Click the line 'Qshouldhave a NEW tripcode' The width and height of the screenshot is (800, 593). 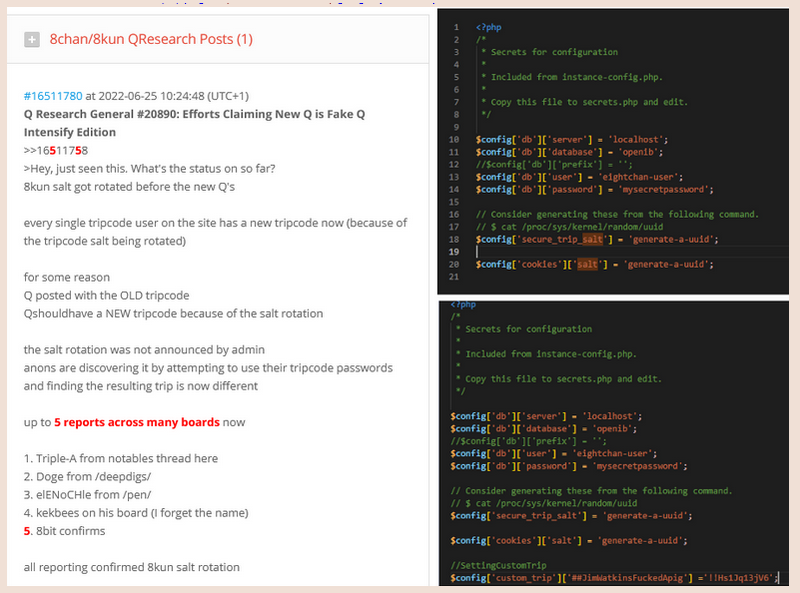(x=173, y=313)
